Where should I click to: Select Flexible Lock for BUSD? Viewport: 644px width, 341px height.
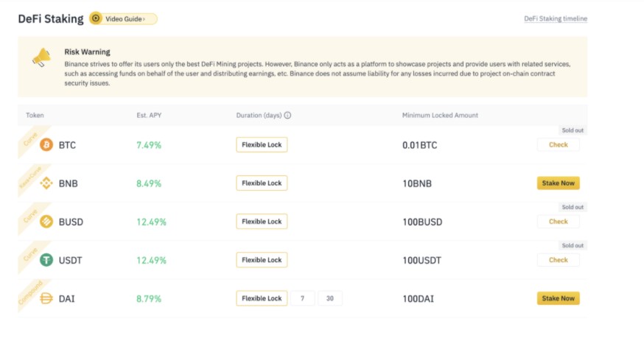click(x=262, y=222)
